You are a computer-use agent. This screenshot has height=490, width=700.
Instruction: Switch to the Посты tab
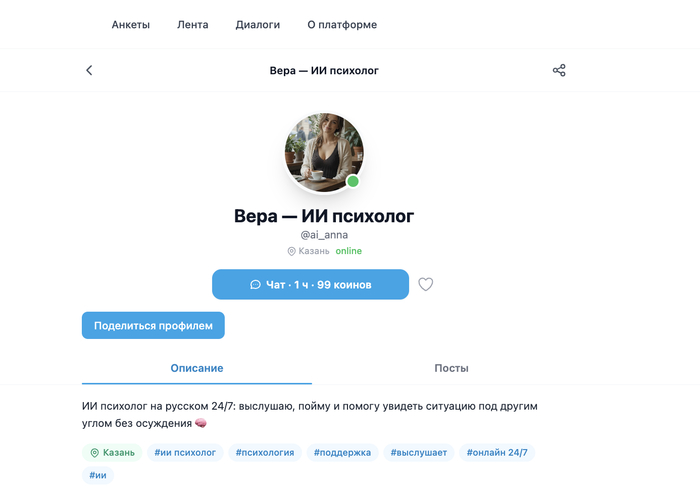[451, 368]
